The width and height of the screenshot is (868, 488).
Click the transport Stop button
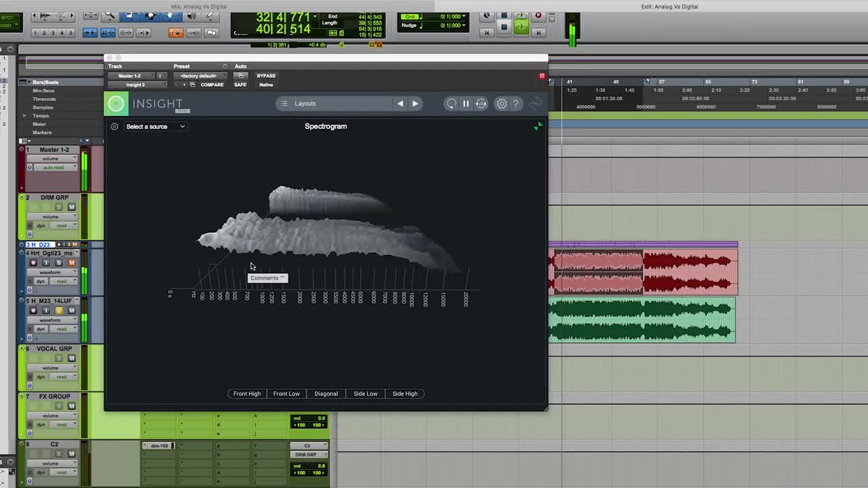click(504, 26)
